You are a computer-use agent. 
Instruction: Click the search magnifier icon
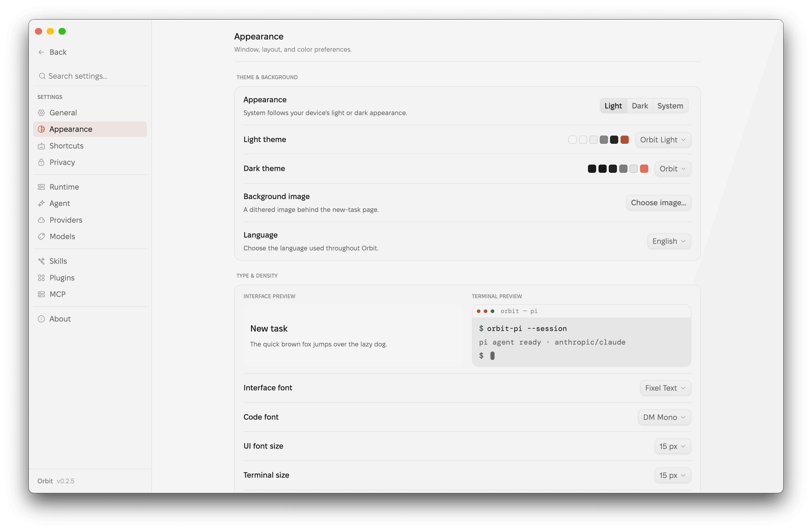click(x=42, y=76)
